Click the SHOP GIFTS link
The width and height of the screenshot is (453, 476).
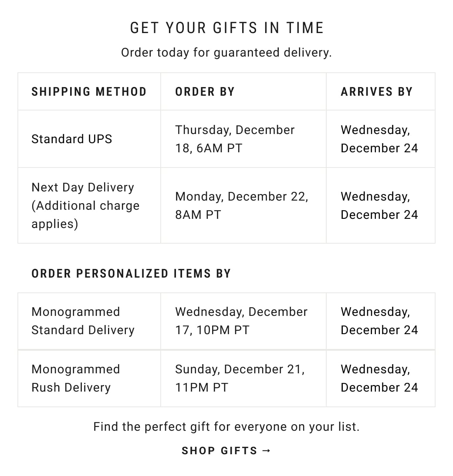220,451
